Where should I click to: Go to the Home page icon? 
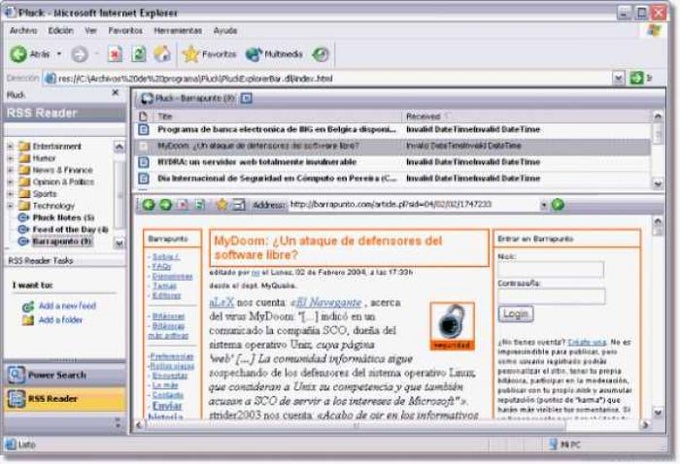pyautogui.click(x=162, y=54)
